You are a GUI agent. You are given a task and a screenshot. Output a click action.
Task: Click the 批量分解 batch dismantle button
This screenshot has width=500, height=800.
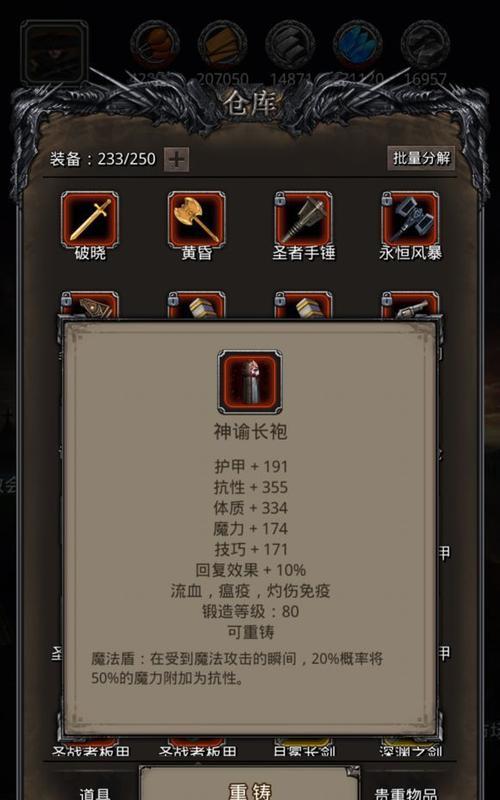[421, 158]
